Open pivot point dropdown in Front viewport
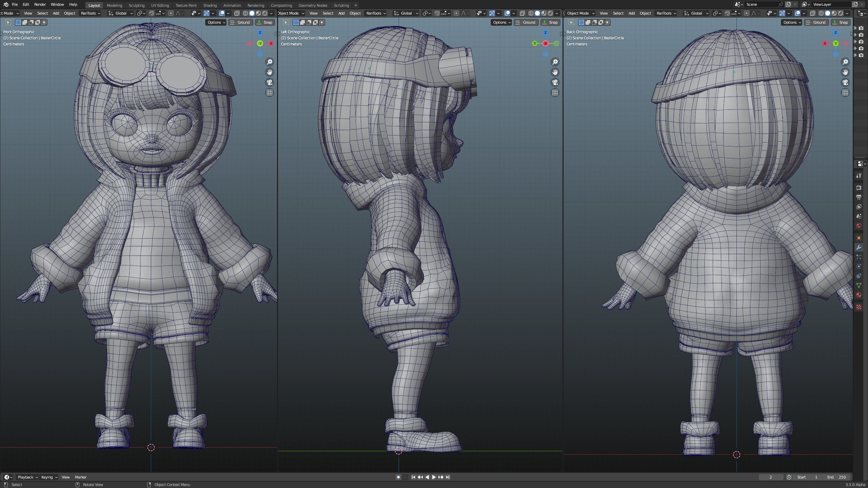Viewport: 868px width, 488px height. 141,13
